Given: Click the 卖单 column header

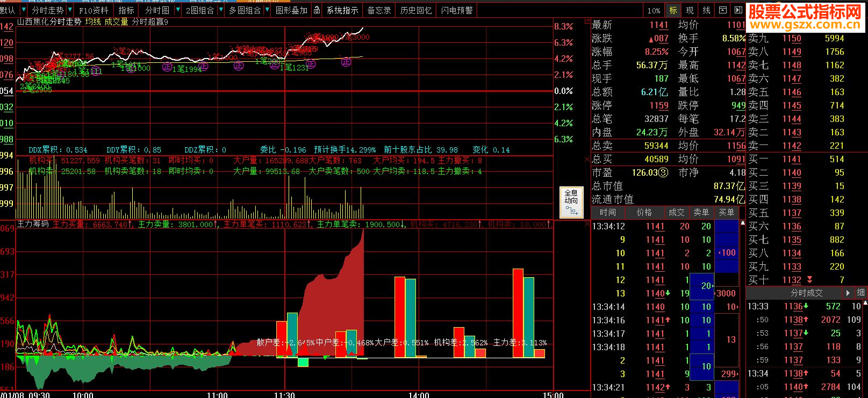Looking at the screenshot, I should [x=701, y=213].
